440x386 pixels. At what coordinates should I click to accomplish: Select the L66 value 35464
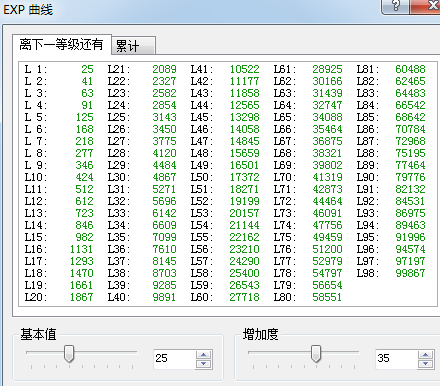click(327, 129)
